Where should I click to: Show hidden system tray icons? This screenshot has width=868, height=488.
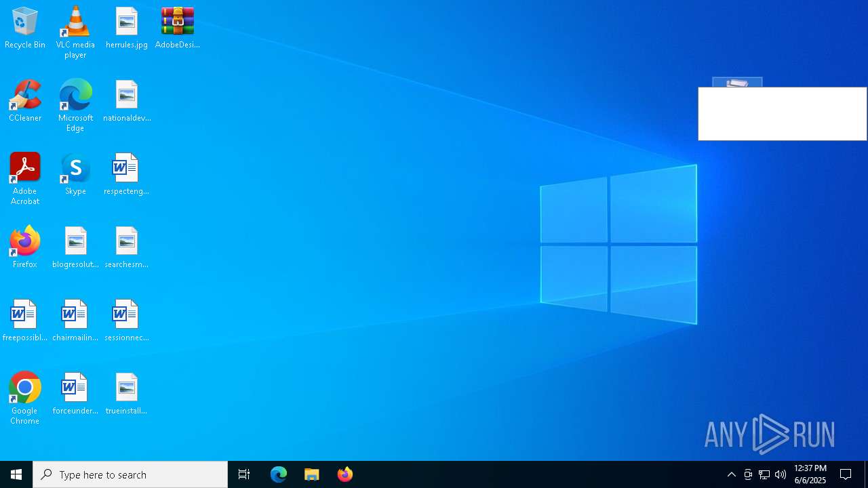pyautogui.click(x=732, y=474)
